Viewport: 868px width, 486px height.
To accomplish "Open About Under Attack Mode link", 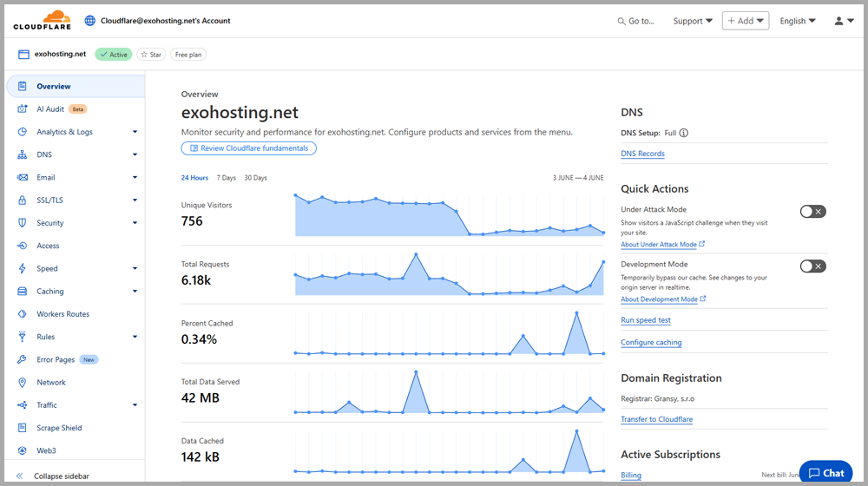I will [662, 244].
